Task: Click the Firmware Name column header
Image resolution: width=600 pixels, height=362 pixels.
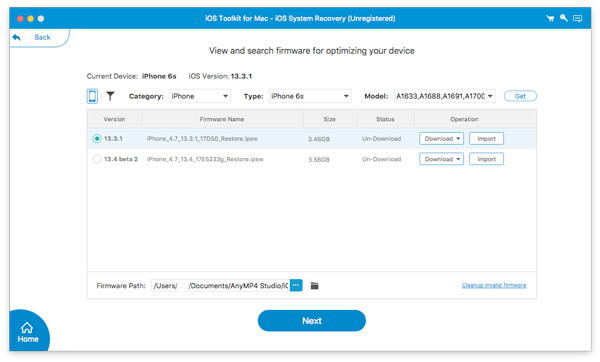Action: coord(222,119)
